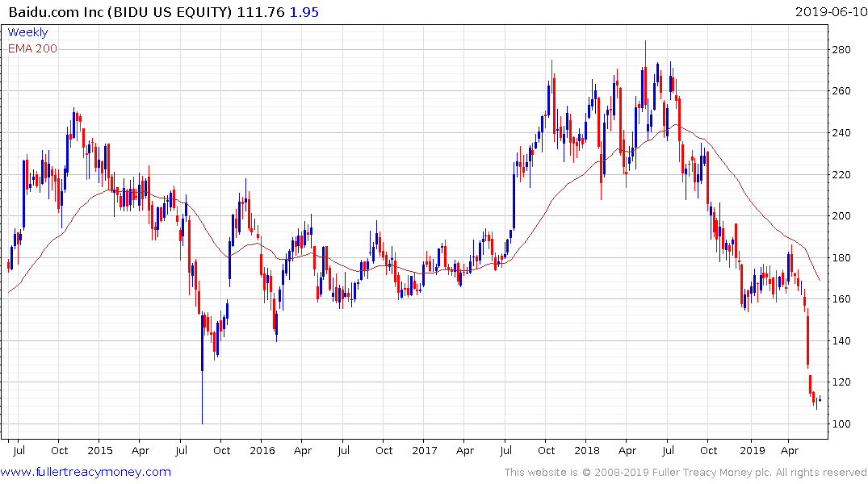Select the 2015 marker on time axis
Screen dimensions: 868x484
click(x=99, y=450)
